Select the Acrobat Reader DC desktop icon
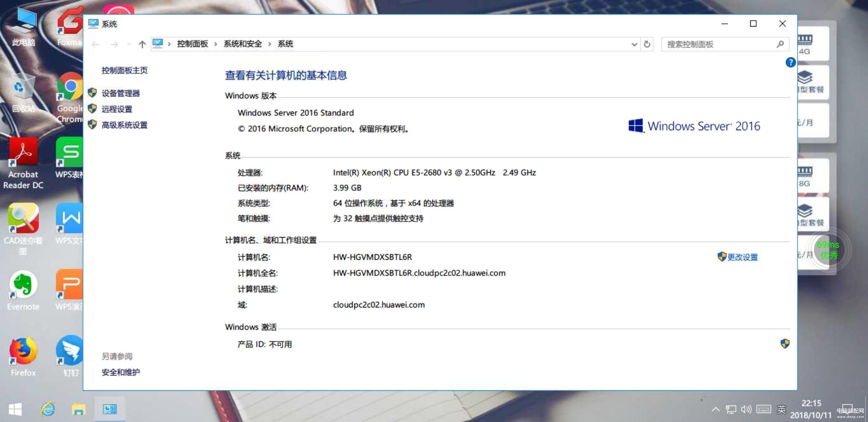The height and width of the screenshot is (422, 868). pyautogui.click(x=23, y=163)
